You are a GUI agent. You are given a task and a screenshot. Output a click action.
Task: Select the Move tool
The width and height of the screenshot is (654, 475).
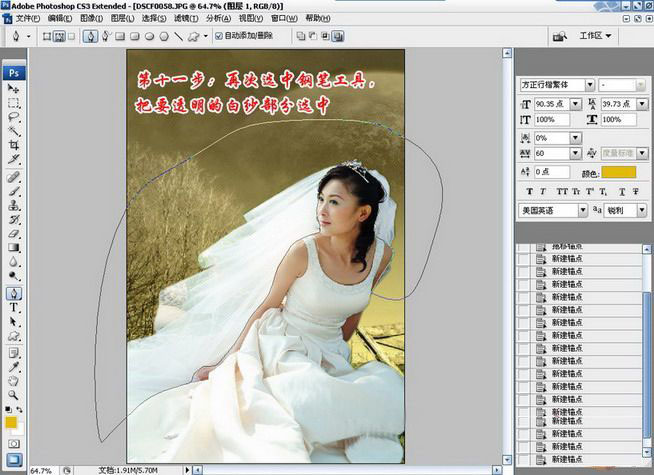point(14,89)
